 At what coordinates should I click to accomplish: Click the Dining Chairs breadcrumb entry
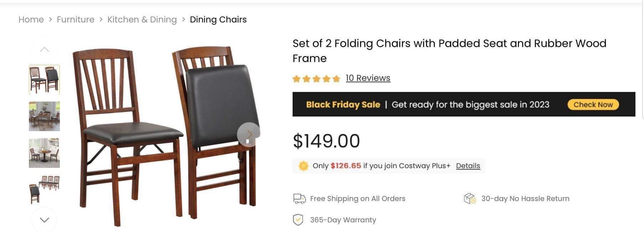[x=218, y=20]
